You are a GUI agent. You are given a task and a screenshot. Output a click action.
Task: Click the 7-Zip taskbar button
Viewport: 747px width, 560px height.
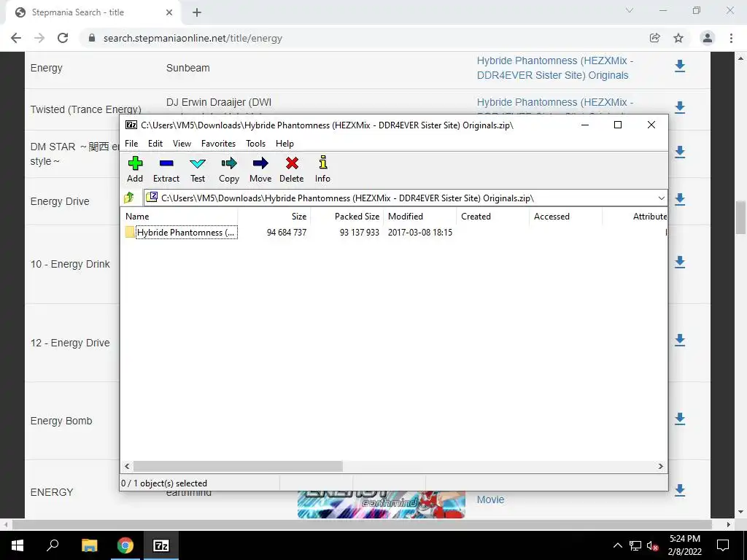161,545
